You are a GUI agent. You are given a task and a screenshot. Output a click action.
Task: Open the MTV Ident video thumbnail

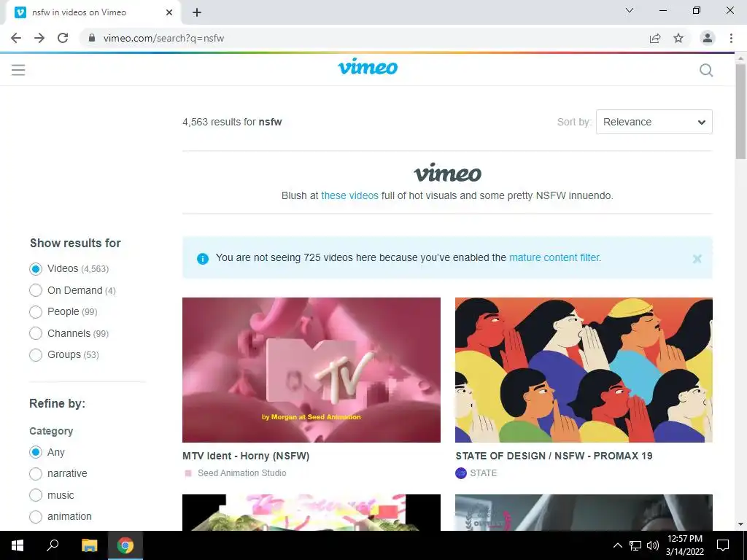(x=311, y=370)
